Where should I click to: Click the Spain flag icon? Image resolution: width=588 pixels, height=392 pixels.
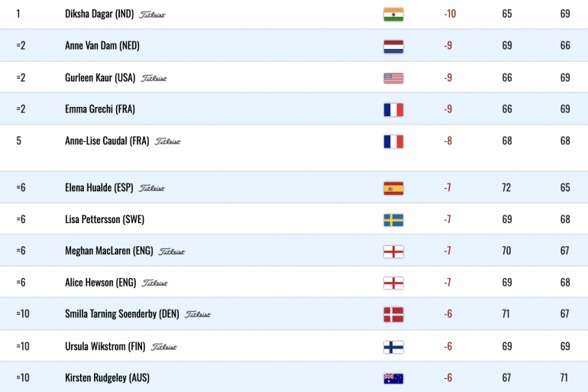[393, 188]
